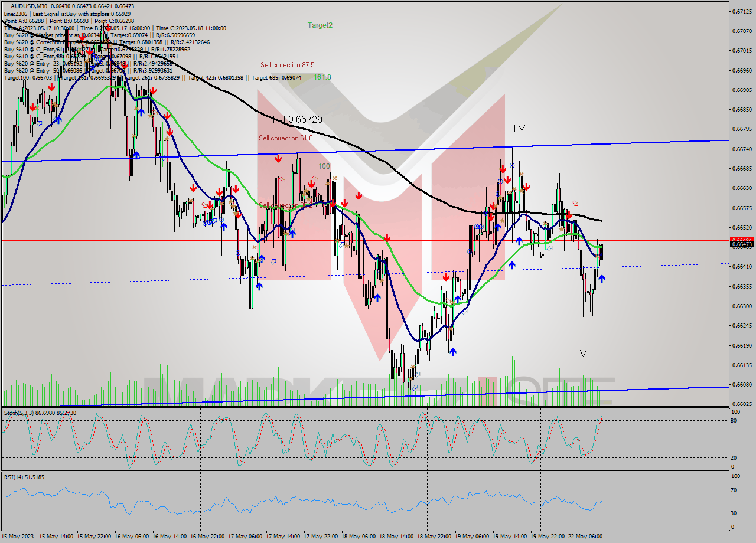The image size is (756, 543).
Task: Click a blue circle entry marker near 17 May candles
Action: pos(239,253)
